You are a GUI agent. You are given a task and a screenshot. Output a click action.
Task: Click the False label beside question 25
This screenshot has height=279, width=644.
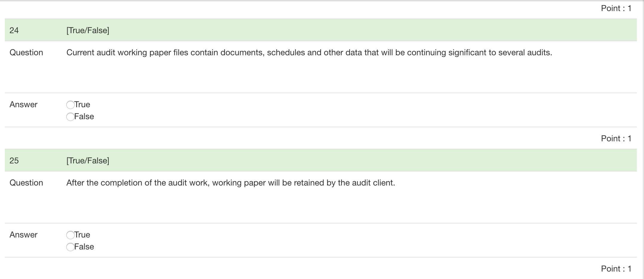click(84, 247)
